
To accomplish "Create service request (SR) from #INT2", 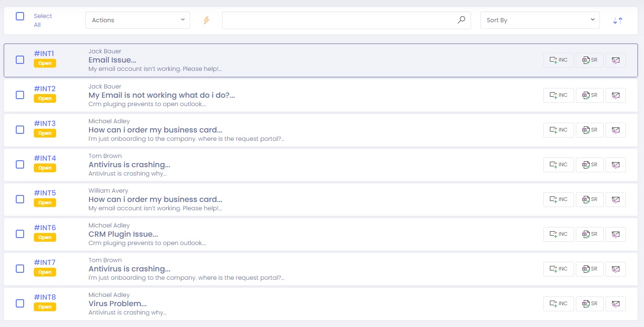I will click(589, 95).
